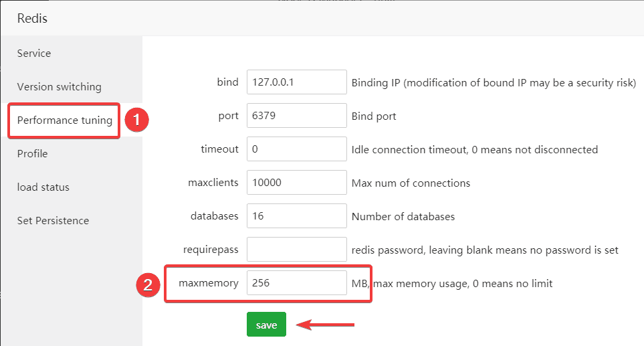Select Set Persistence in the sidebar
This screenshot has width=644, height=346.
tap(53, 221)
